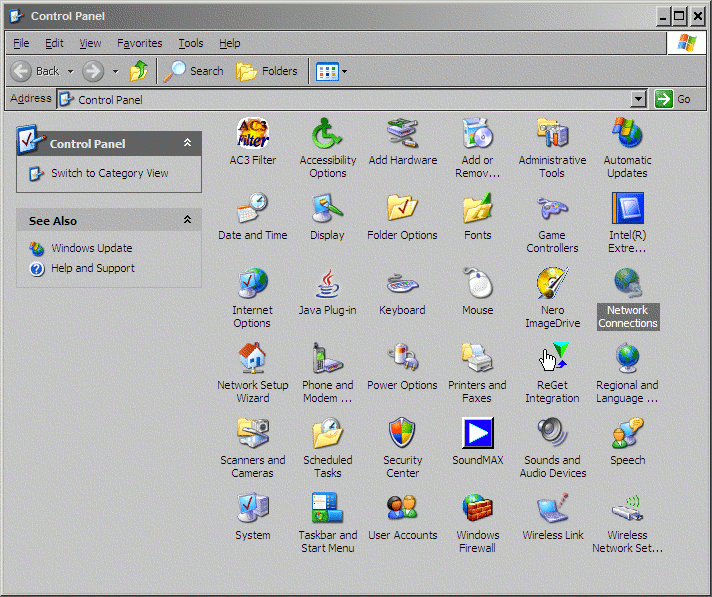Open the Help menu
Image resolution: width=712 pixels, height=597 pixels.
229,43
